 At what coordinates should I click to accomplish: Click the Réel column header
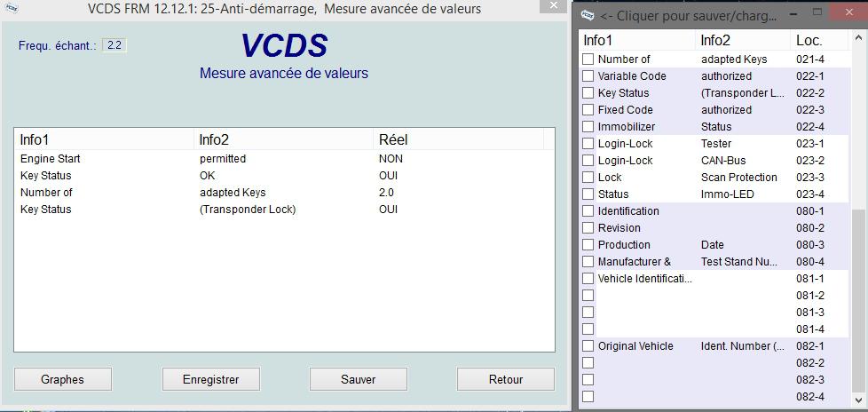pyautogui.click(x=458, y=139)
